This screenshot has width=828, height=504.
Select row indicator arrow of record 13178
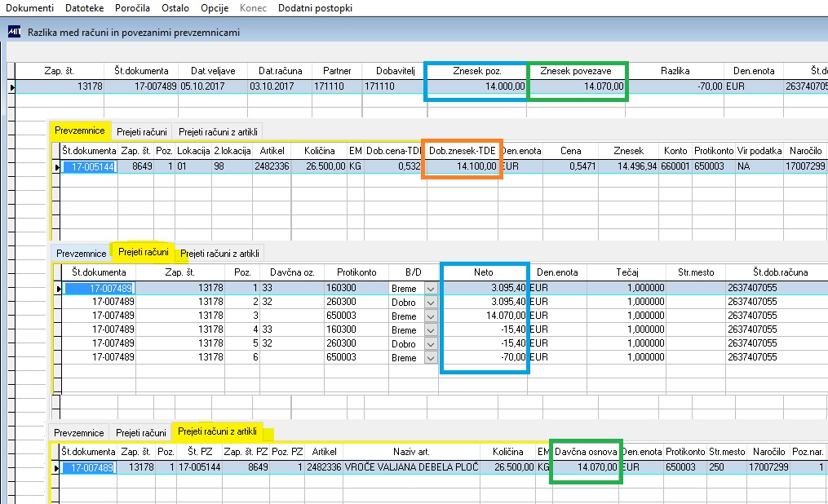(x=11, y=86)
